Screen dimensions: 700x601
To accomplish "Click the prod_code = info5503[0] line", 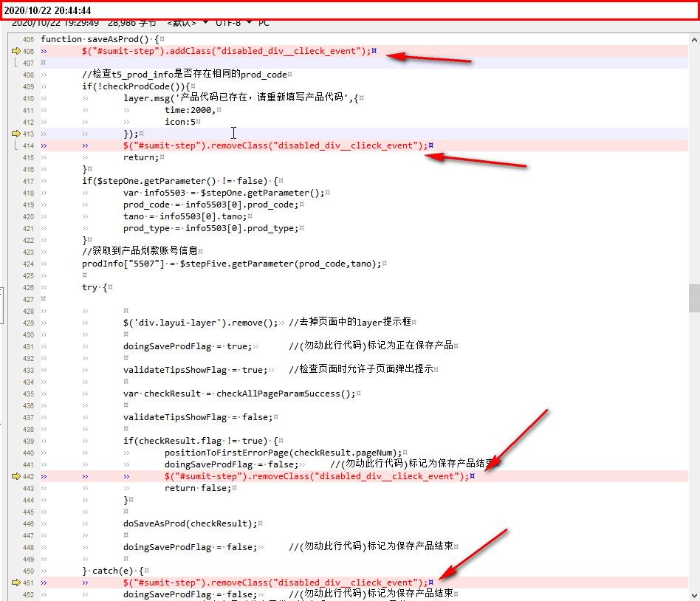I will (213, 205).
